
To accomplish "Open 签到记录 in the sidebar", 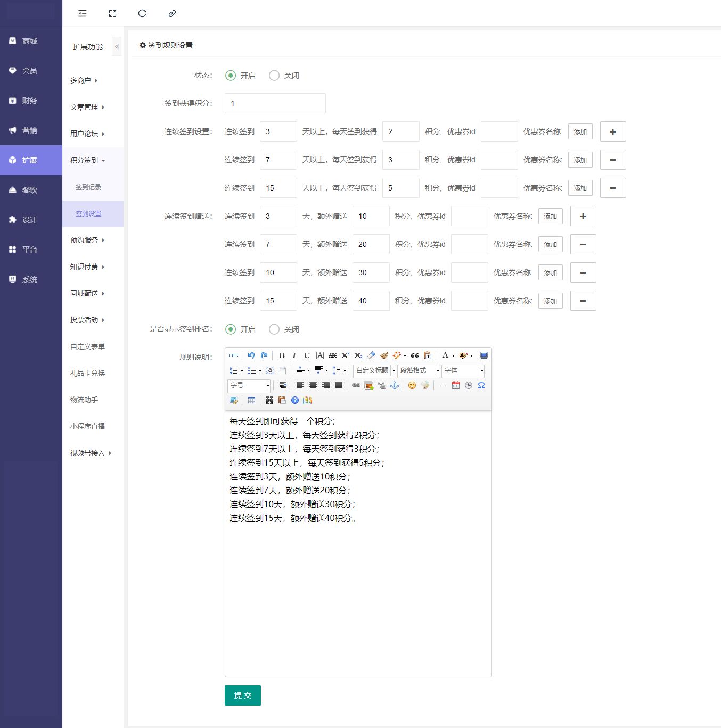I will (x=88, y=187).
